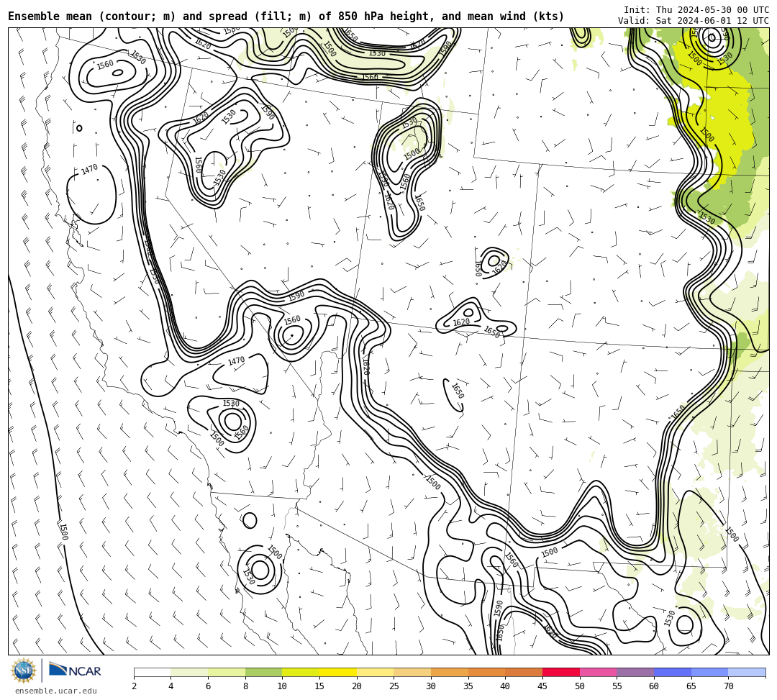
Task: Pick the green 8–10 colorbar segment
Action: coord(263,672)
